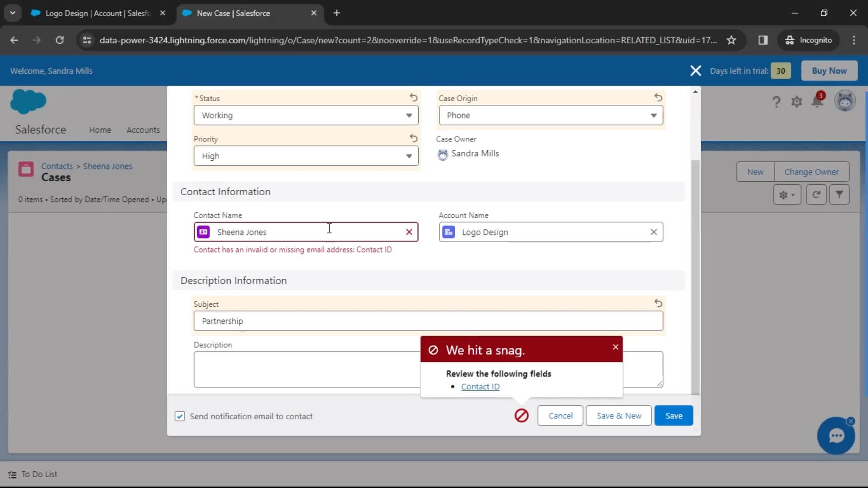The width and height of the screenshot is (868, 488).
Task: Open the Sheena Jones breadcrumb link
Action: 108,166
